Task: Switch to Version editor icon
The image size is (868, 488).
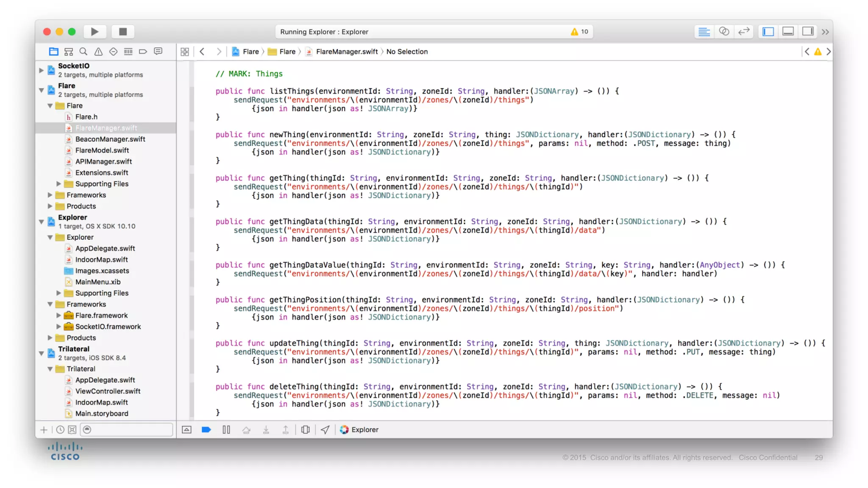Action: [x=744, y=31]
